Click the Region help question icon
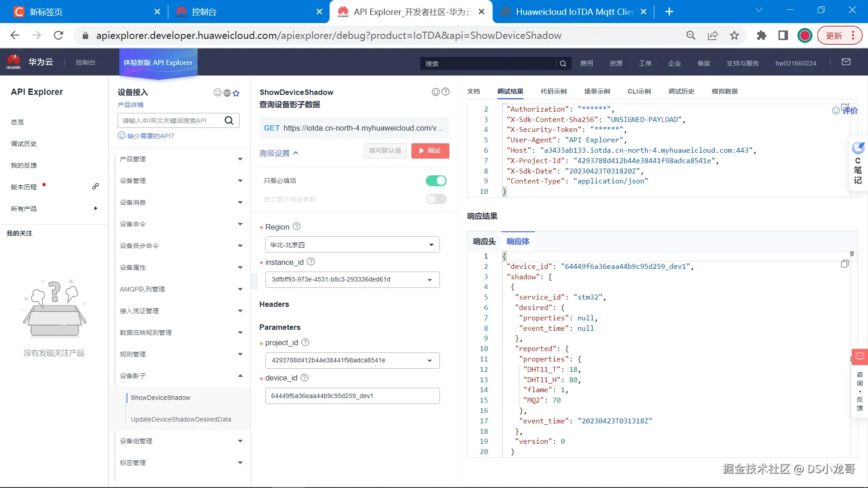The width and height of the screenshot is (868, 488). tap(297, 226)
